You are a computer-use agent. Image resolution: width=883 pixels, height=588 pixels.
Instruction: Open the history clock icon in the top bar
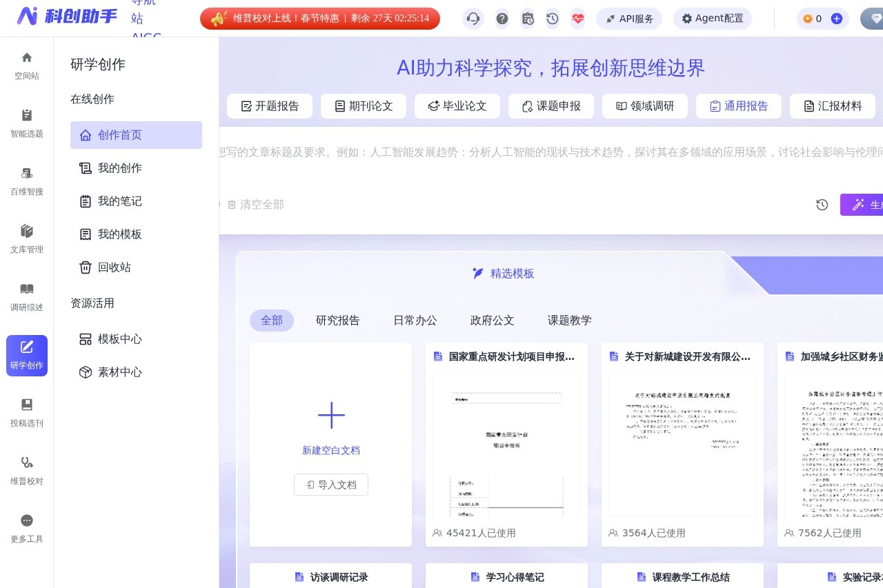coord(552,19)
